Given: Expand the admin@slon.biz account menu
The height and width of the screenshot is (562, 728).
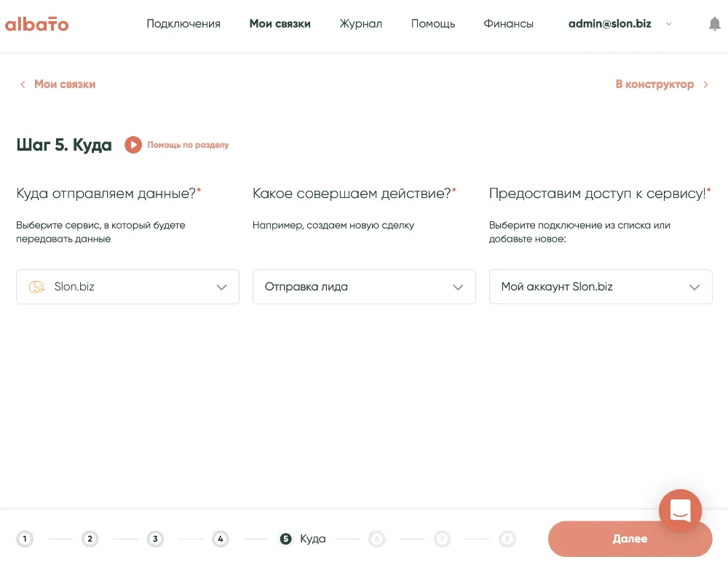Looking at the screenshot, I should 620,24.
